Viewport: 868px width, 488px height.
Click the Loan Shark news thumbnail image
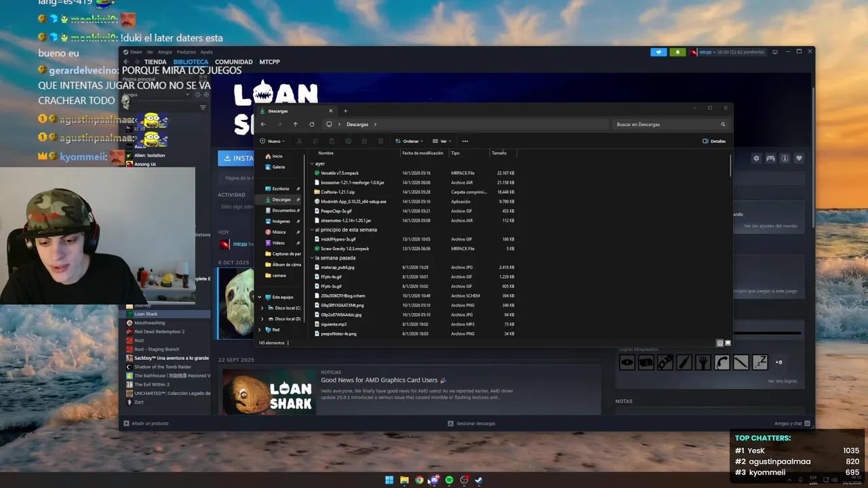coord(269,392)
